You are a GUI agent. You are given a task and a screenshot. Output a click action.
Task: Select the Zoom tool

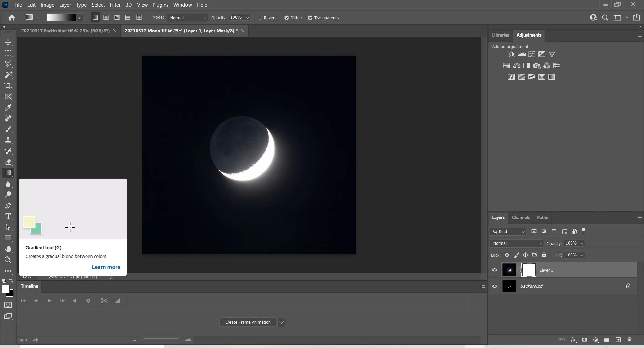(8, 260)
